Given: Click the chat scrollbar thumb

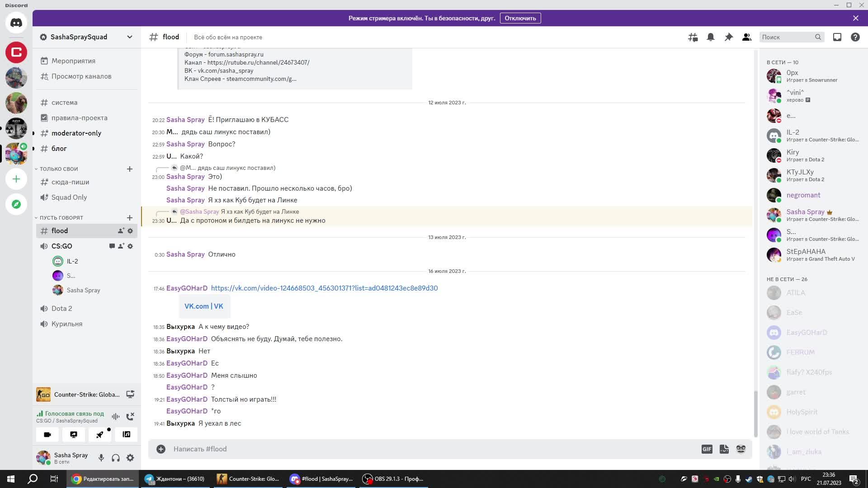Looking at the screenshot, I should pos(755,413).
